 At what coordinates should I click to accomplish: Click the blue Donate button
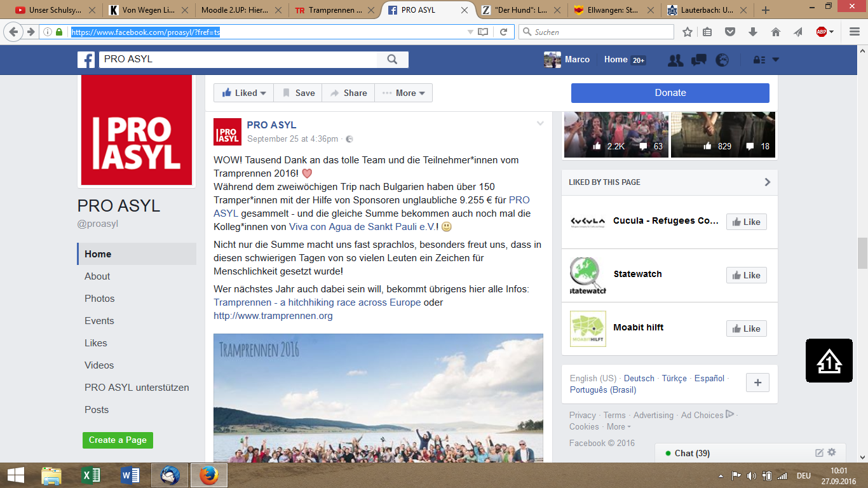click(670, 93)
